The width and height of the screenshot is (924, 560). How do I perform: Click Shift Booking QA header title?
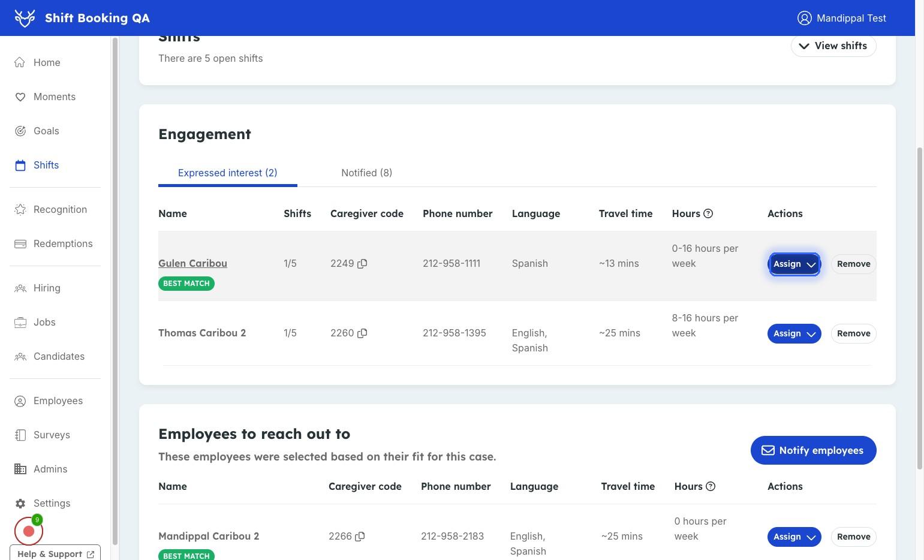[x=97, y=18]
